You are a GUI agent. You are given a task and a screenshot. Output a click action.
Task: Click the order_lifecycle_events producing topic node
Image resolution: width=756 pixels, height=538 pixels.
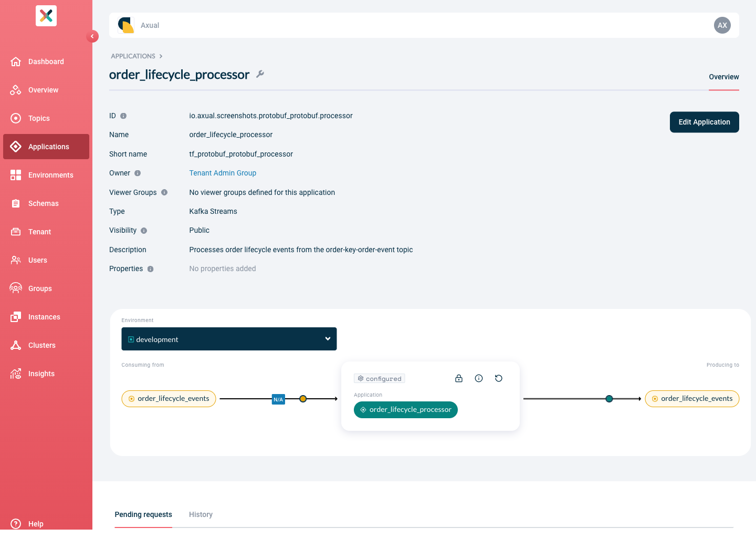(x=692, y=399)
